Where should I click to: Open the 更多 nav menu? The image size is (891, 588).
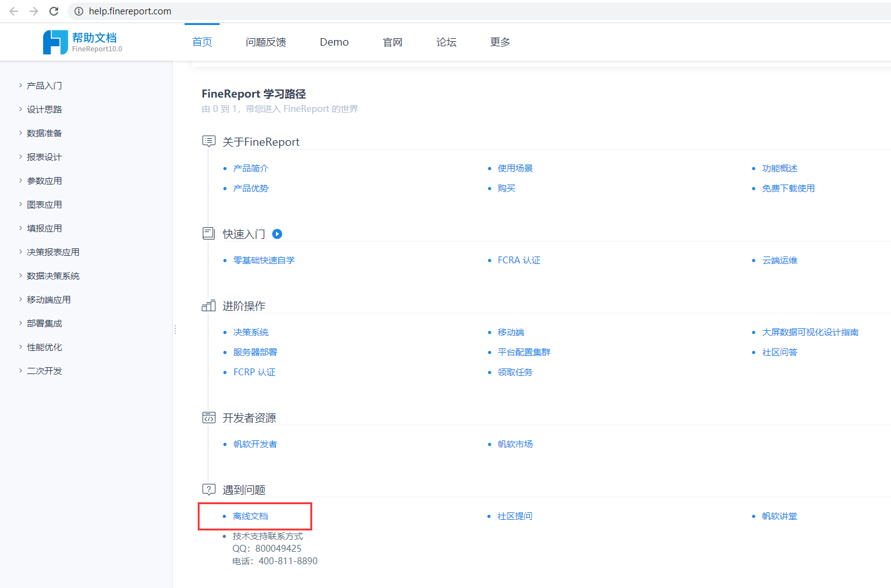pos(500,42)
